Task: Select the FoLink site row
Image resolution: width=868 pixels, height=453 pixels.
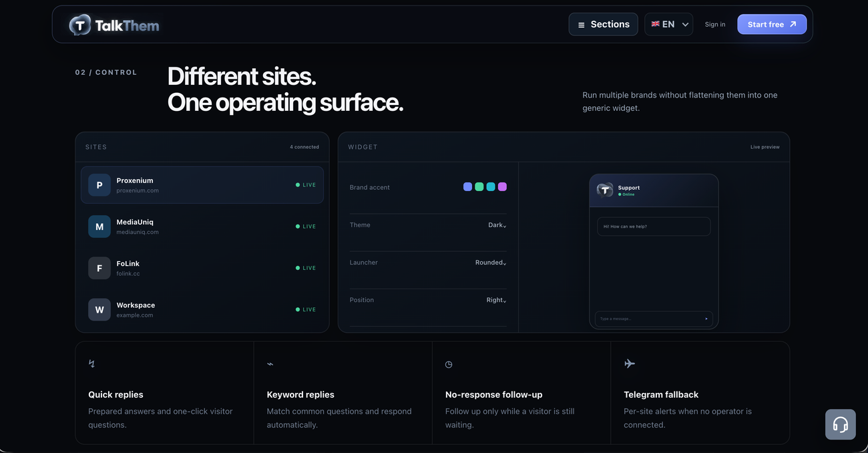Action: click(202, 268)
